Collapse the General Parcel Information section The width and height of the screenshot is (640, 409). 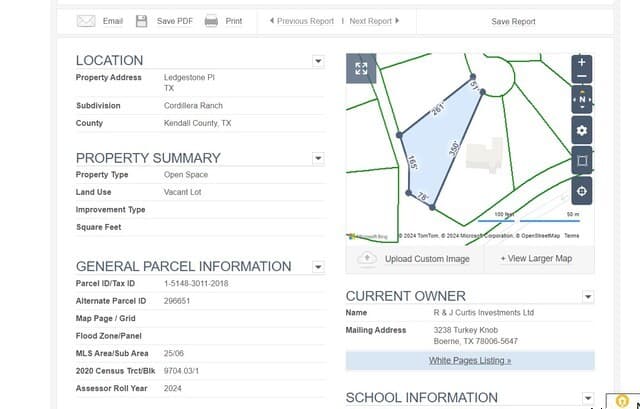[x=318, y=267]
